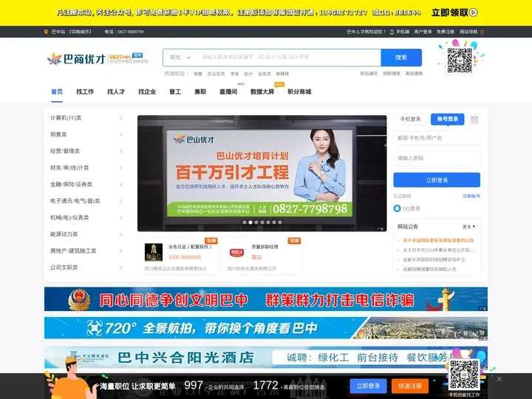Expand the 电子通讯/电气(器)类 category arrow

[120, 201]
